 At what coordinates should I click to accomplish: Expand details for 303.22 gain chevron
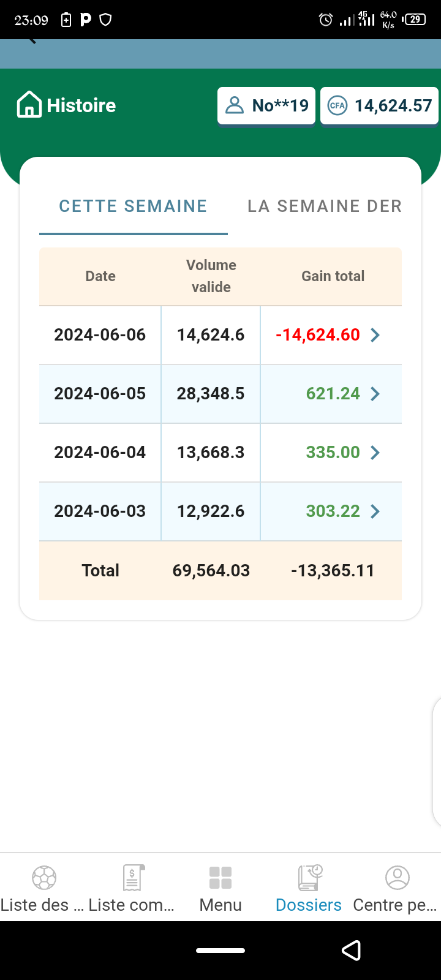(375, 511)
